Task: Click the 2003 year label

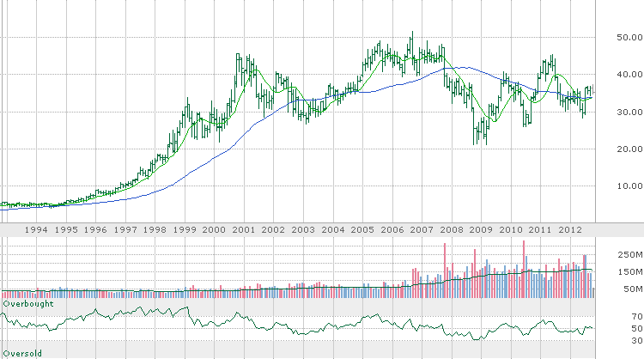Action: coord(303,230)
